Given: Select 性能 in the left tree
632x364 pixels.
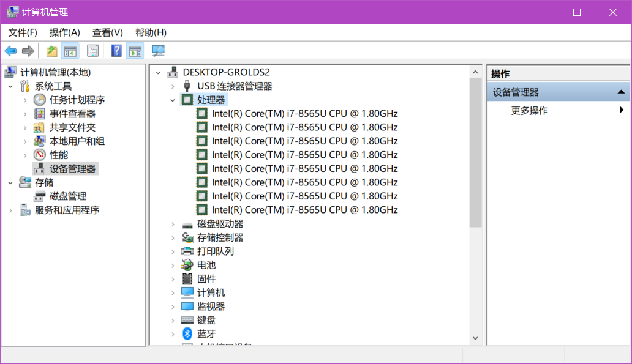Looking at the screenshot, I should tap(59, 155).
